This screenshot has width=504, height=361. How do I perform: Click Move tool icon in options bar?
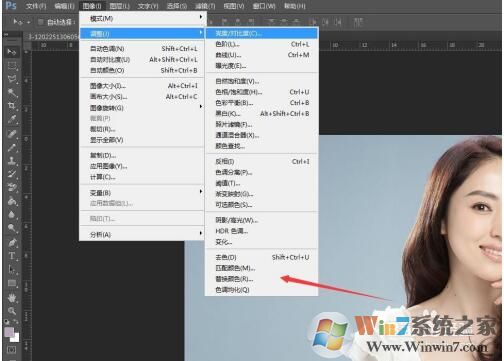point(17,22)
